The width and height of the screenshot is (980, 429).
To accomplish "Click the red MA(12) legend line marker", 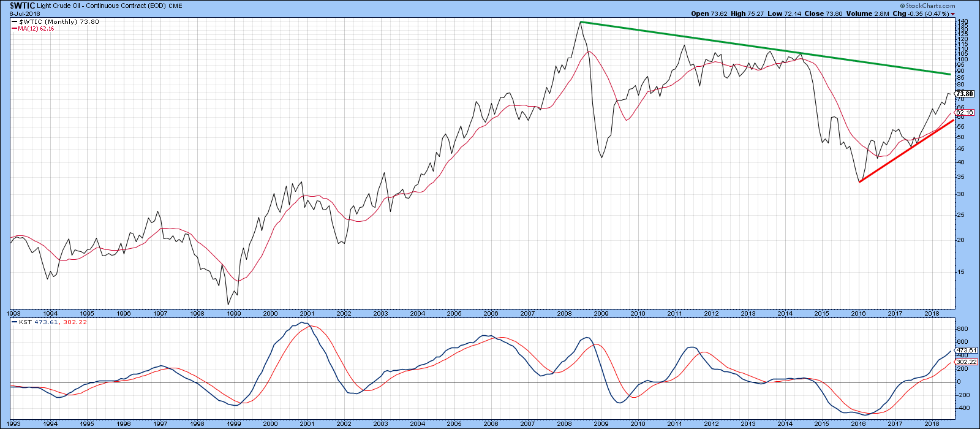I will click(x=14, y=29).
